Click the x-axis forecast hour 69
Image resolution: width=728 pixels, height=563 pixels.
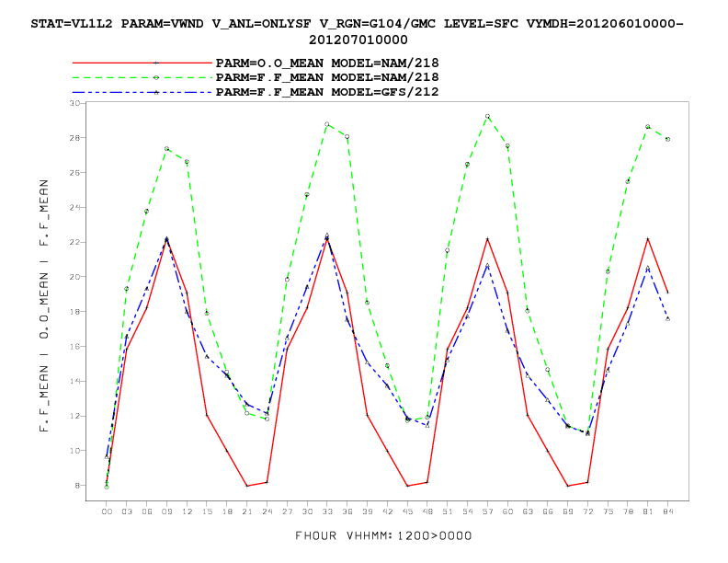click(568, 511)
